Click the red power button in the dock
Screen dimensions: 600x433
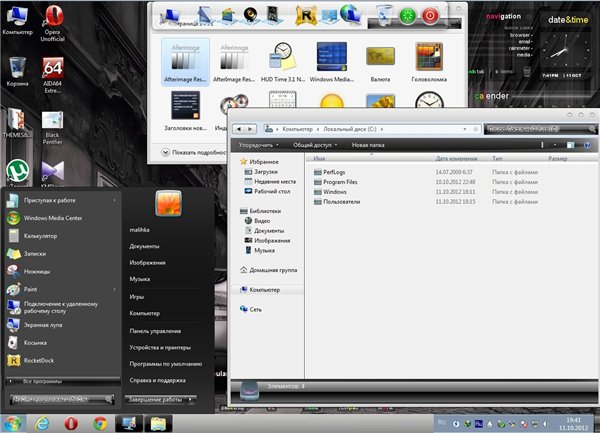point(430,16)
